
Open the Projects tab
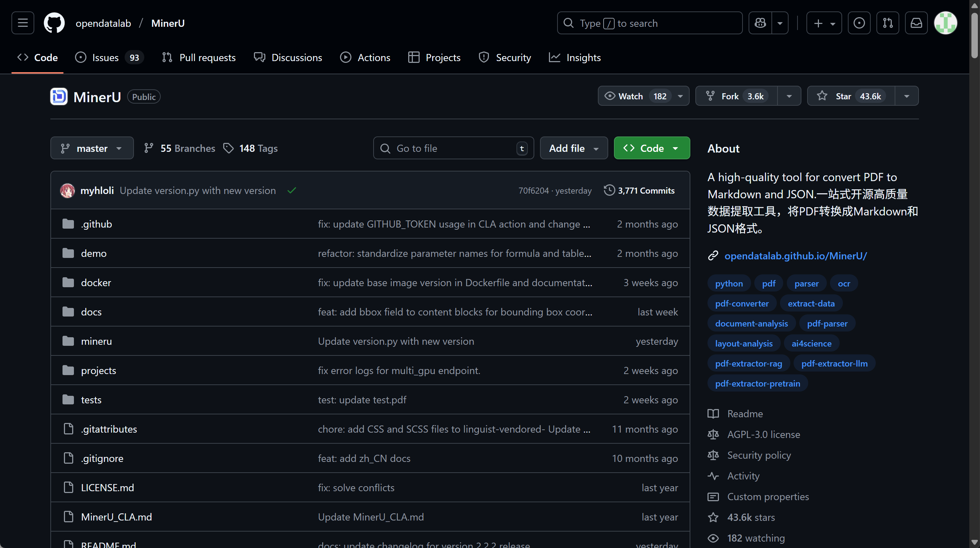pos(434,58)
